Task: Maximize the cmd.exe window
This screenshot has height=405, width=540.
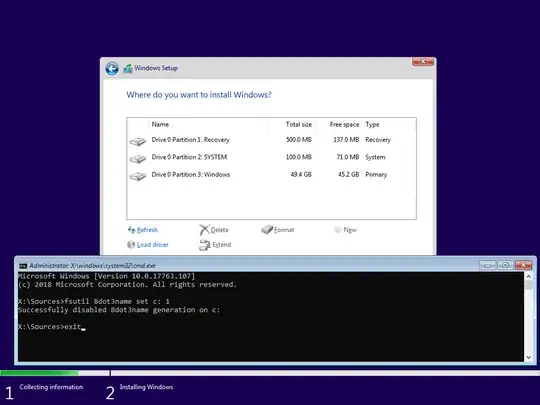Action: [x=505, y=265]
